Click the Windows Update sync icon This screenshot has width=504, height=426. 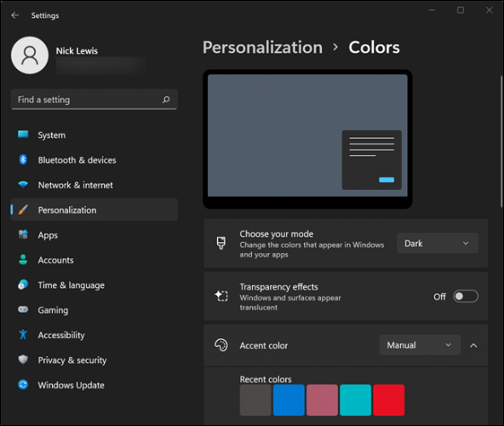[23, 384]
